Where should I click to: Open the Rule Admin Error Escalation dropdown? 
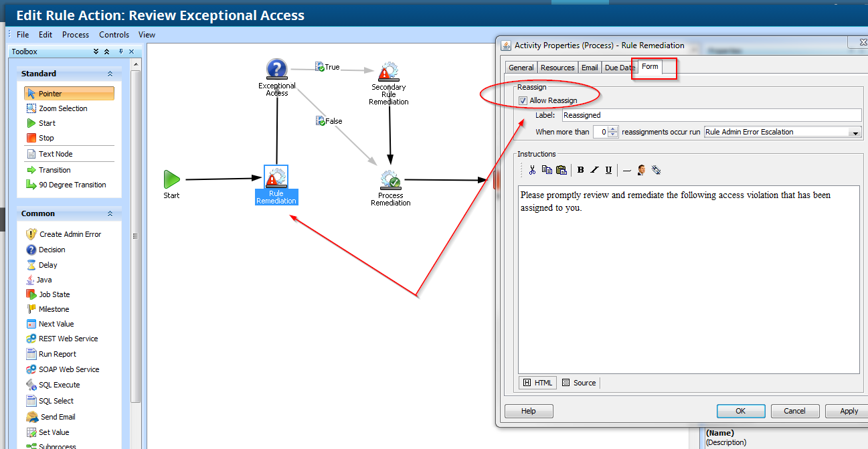[x=855, y=132]
